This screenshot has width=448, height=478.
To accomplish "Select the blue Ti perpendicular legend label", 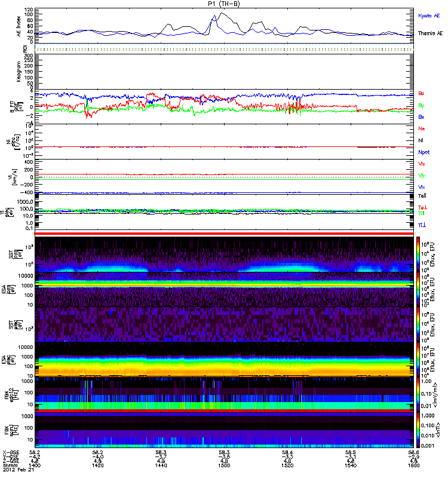I will pyautogui.click(x=422, y=225).
